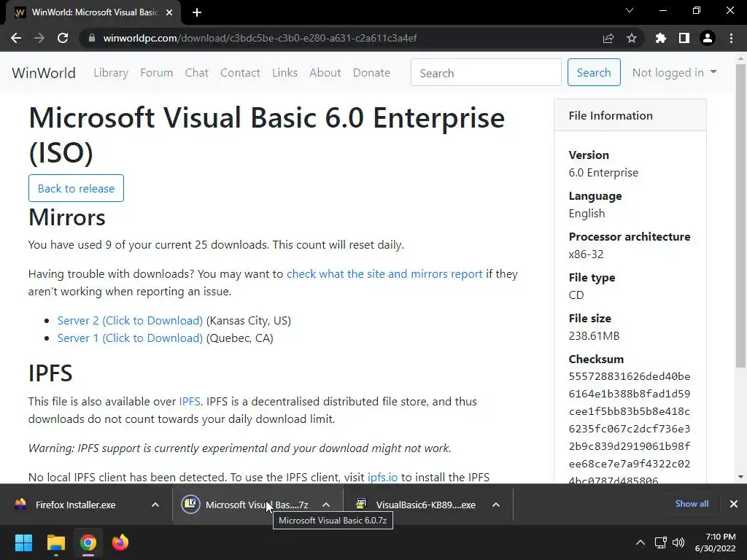This screenshot has height=560, width=747.
Task: Open the About nav item
Action: pyautogui.click(x=325, y=73)
